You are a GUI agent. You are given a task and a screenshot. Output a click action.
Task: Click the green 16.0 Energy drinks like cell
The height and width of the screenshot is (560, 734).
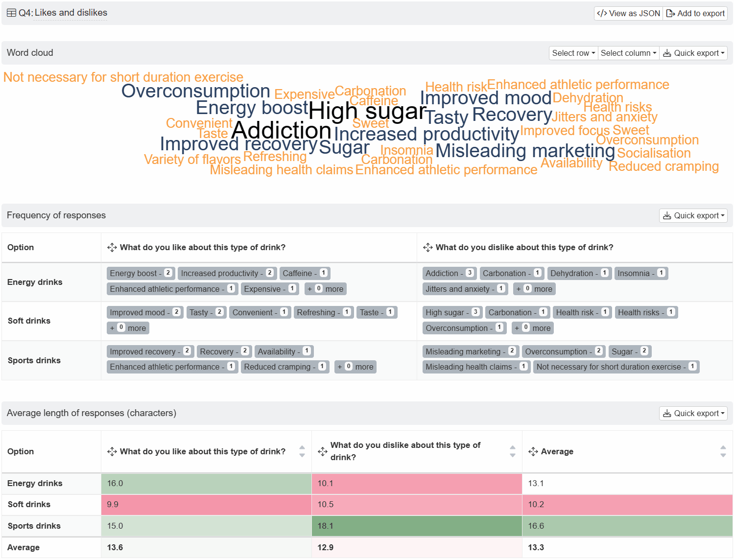coord(206,483)
